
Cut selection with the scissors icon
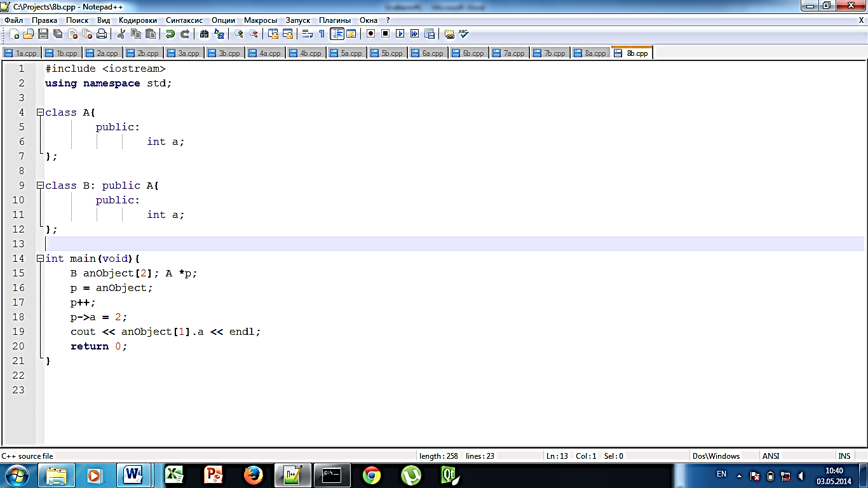coord(121,34)
